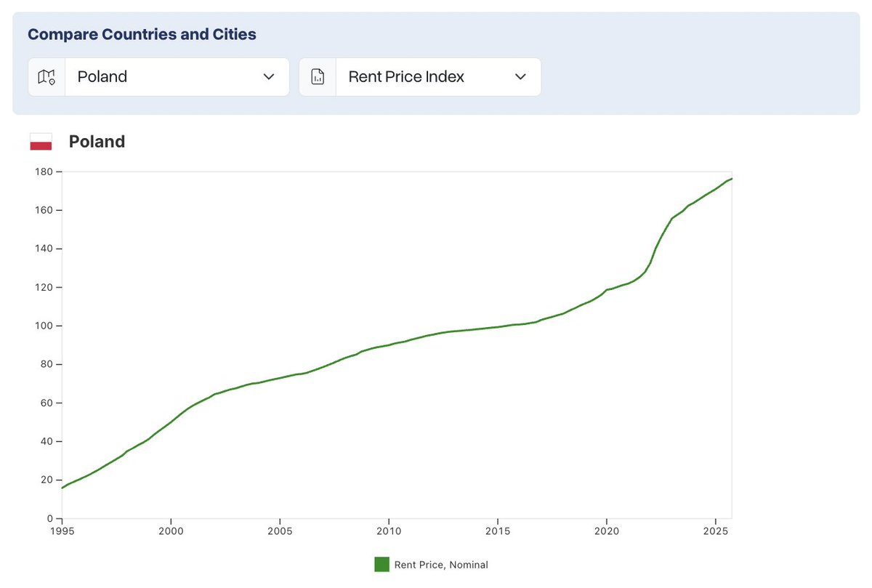Click the 60 y-axis label
The image size is (872, 588).
(x=47, y=403)
